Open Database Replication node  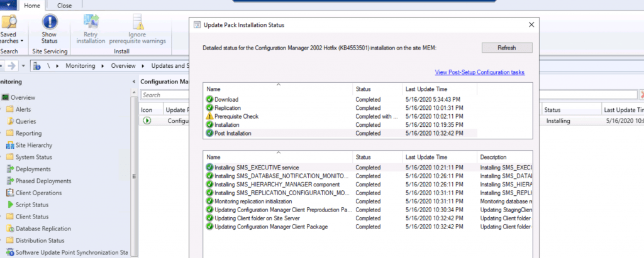pyautogui.click(x=38, y=228)
